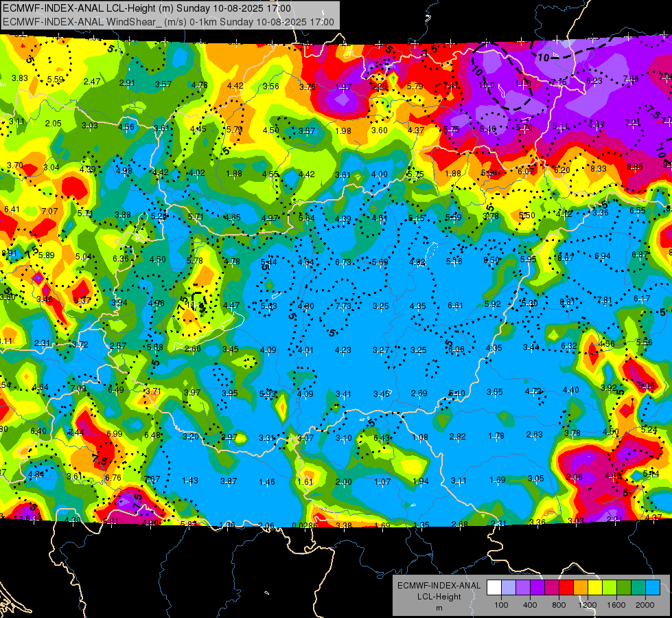Click the sky blue legend swatch

[652, 588]
